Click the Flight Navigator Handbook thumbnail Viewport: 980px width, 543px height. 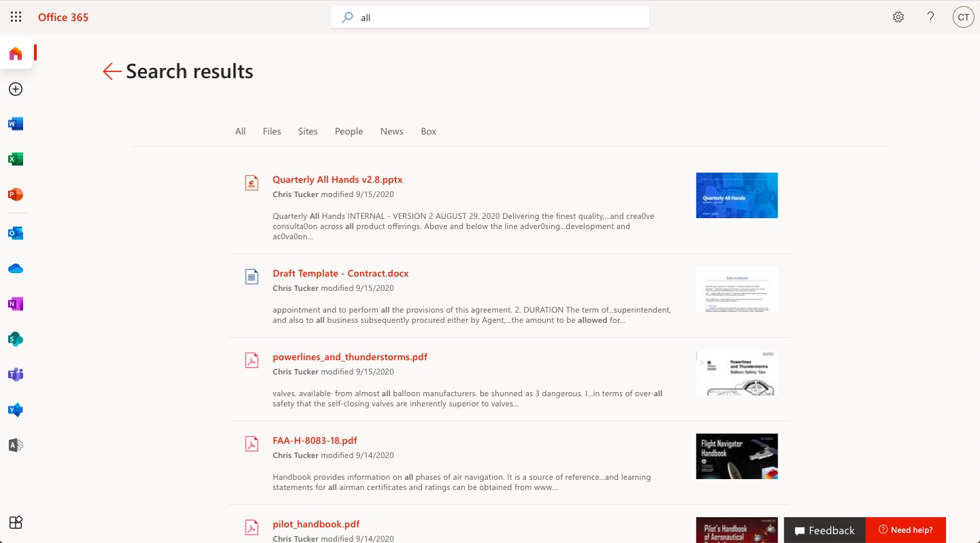coord(737,456)
